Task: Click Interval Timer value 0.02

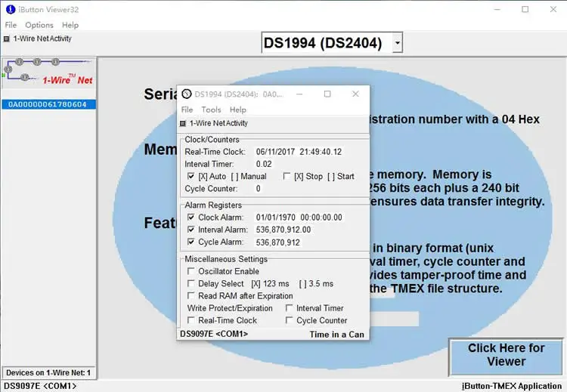Action: point(264,164)
